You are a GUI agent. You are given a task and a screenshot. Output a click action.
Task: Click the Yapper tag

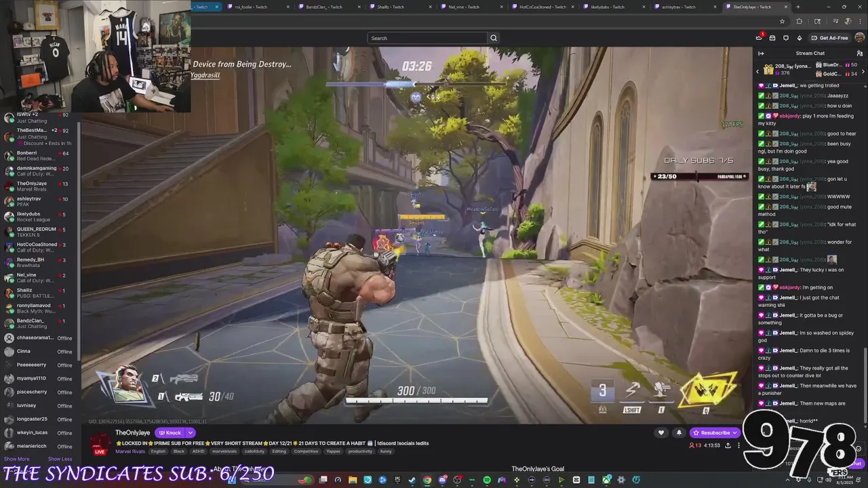tap(334, 451)
